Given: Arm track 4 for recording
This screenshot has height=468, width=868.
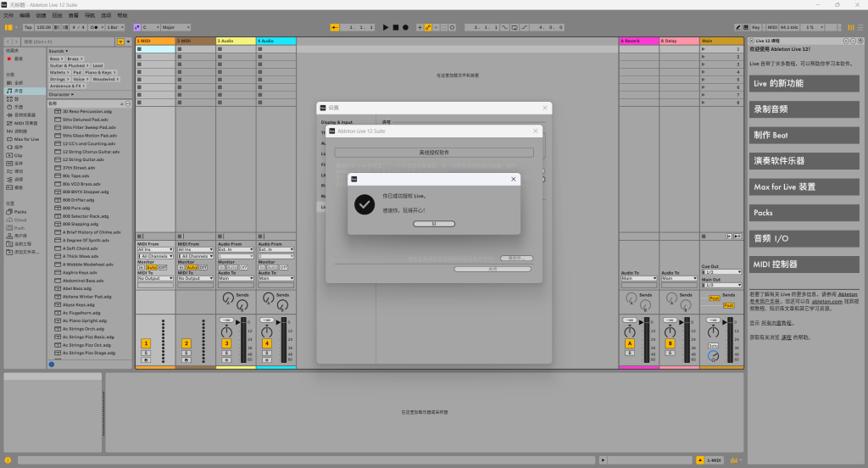Looking at the screenshot, I should [267, 360].
